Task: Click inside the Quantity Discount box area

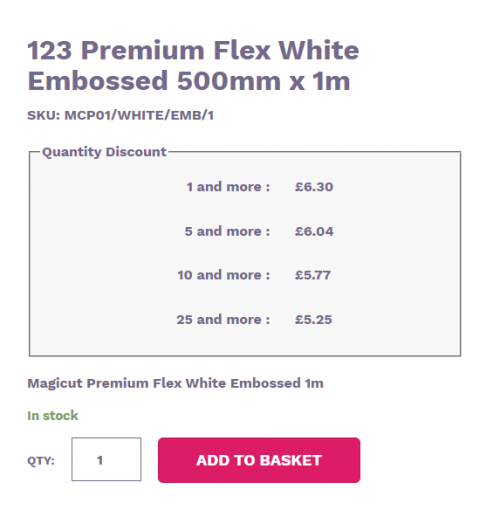Action: [245, 254]
